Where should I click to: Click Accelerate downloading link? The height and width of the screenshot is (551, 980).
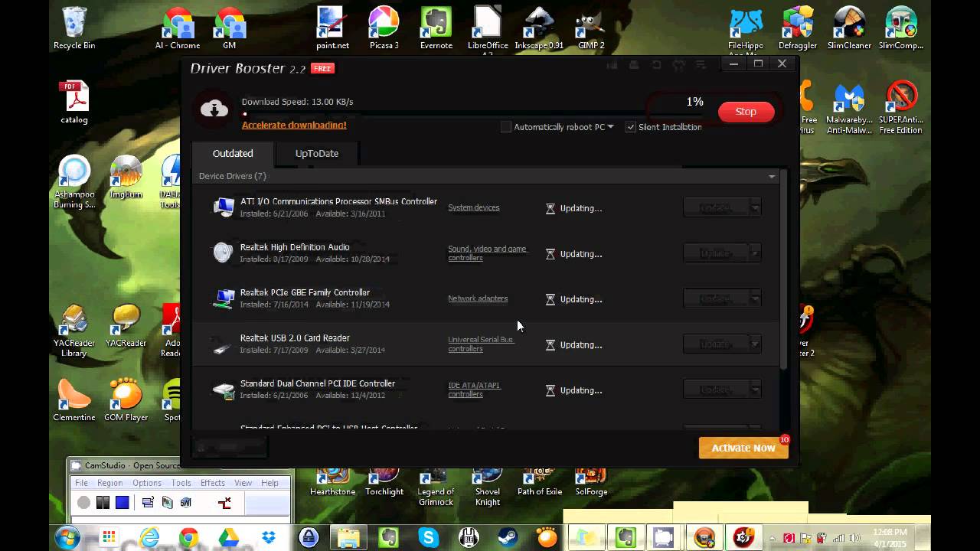tap(294, 125)
